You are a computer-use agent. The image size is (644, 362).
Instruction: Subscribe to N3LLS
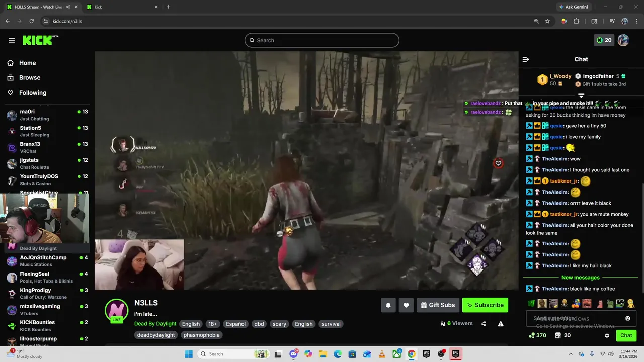pyautogui.click(x=485, y=305)
